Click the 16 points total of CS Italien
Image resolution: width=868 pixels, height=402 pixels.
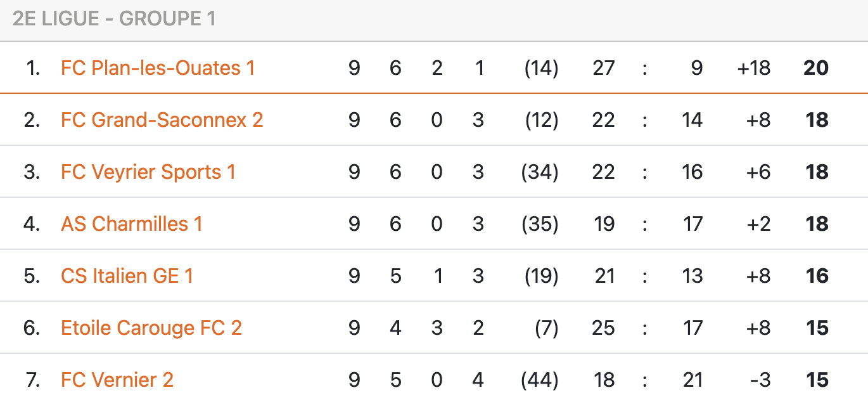(x=817, y=276)
